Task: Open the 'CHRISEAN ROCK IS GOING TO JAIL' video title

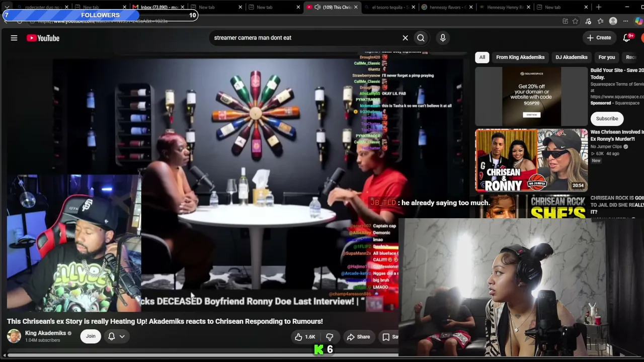Action: (x=617, y=205)
